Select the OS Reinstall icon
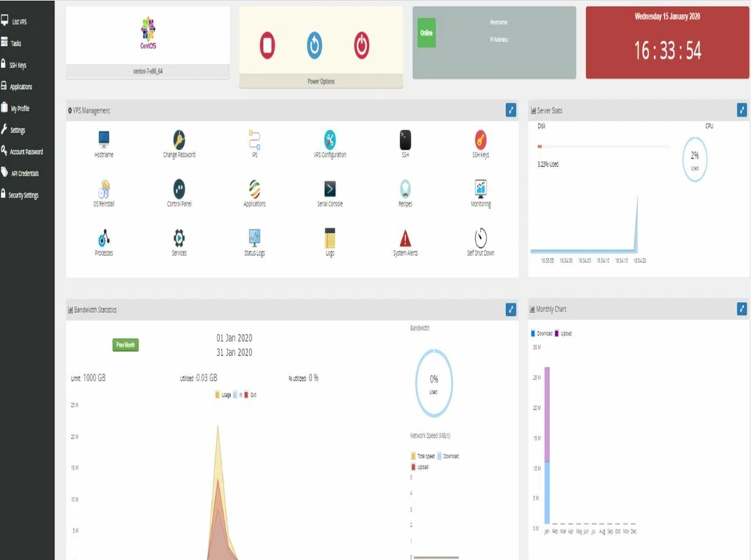 103,190
